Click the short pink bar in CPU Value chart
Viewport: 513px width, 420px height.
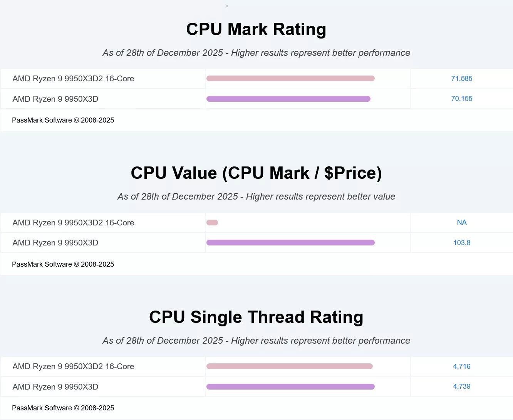pyautogui.click(x=212, y=222)
